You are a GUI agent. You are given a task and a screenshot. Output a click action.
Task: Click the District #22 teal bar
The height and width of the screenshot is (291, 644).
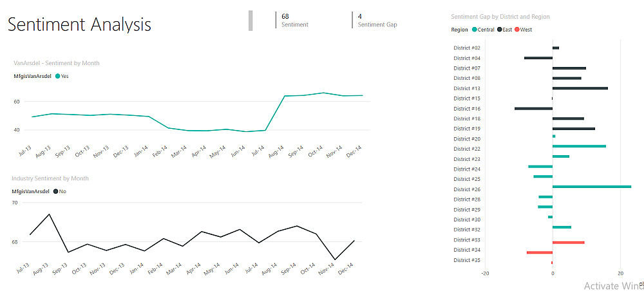click(x=579, y=146)
